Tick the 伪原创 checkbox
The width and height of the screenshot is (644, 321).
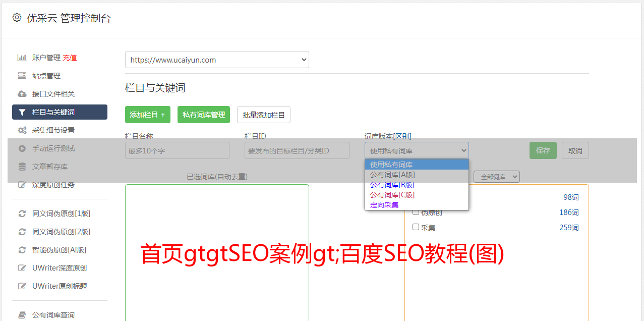[x=416, y=212]
